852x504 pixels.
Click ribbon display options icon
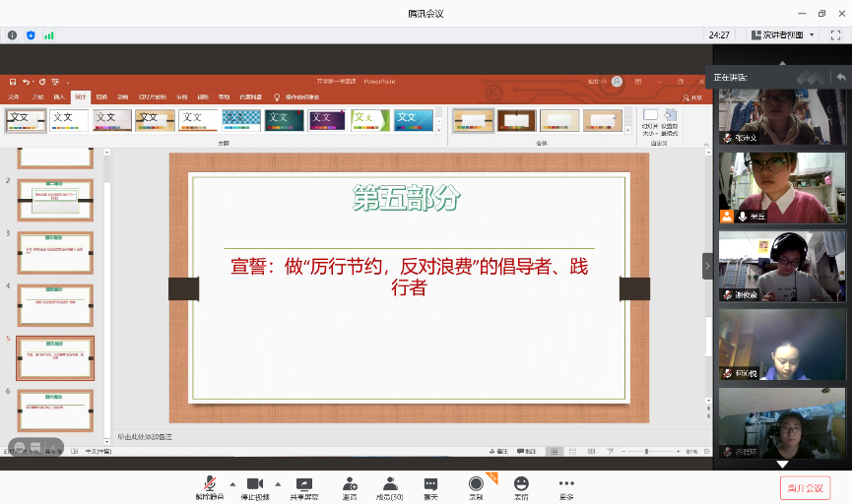coord(638,82)
